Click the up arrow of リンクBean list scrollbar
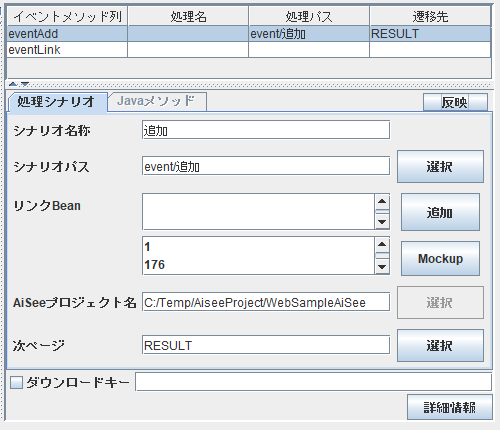 point(382,201)
